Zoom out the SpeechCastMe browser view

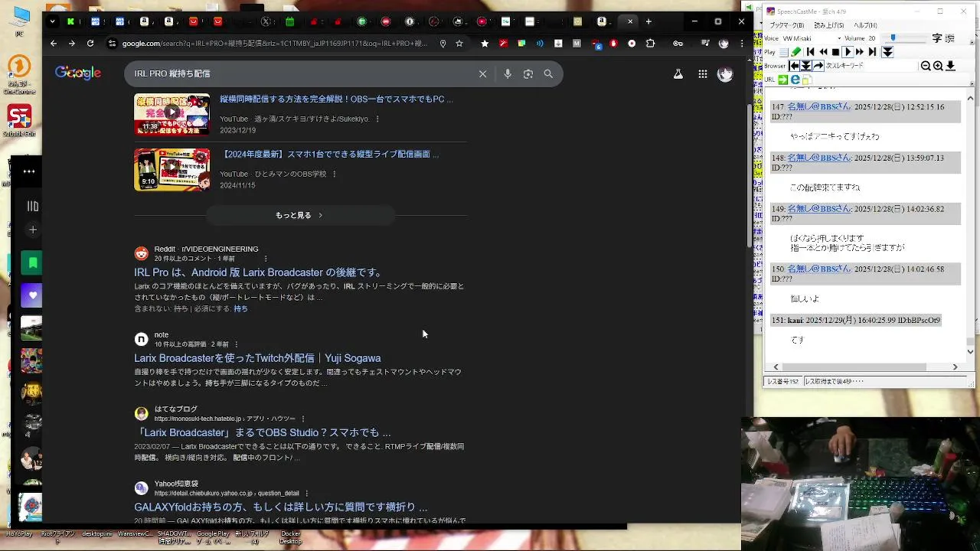[926, 66]
